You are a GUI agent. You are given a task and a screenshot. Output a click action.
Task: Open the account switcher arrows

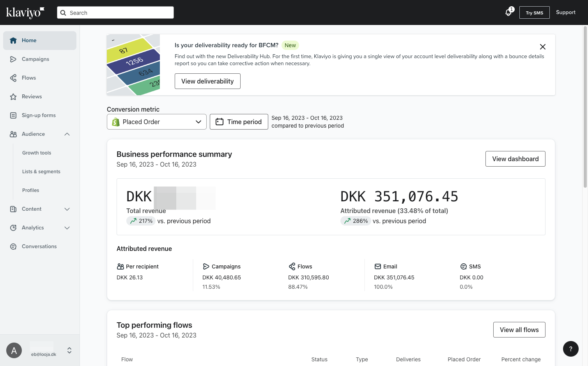coord(69,350)
